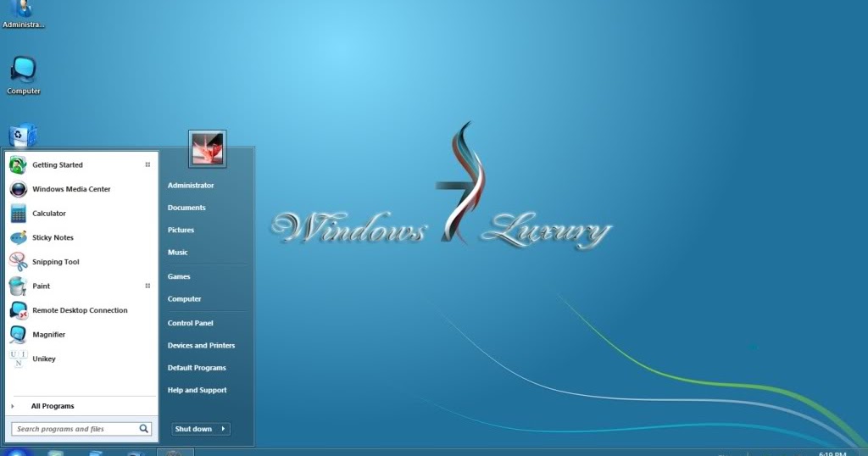Open the Music library
The image size is (868, 456).
coord(178,253)
